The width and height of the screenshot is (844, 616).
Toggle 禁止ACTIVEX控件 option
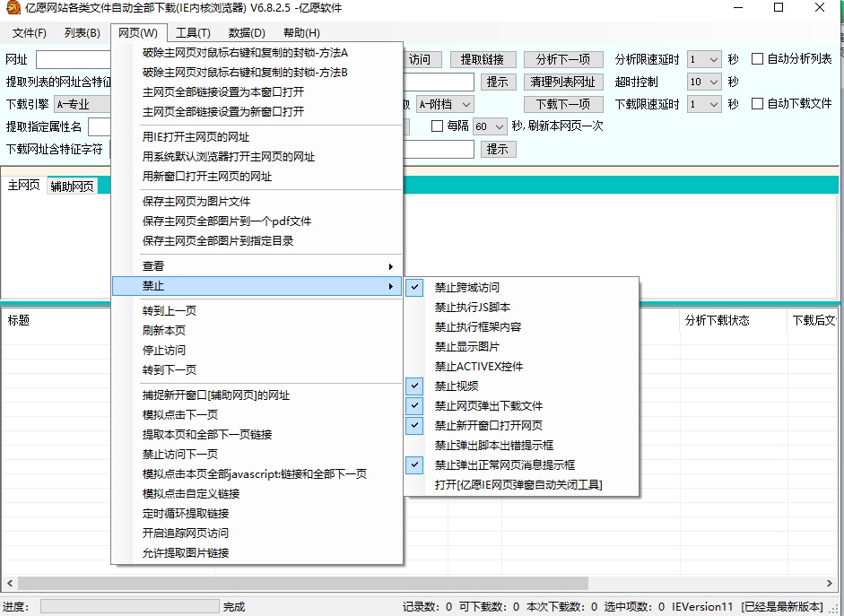(x=522, y=367)
